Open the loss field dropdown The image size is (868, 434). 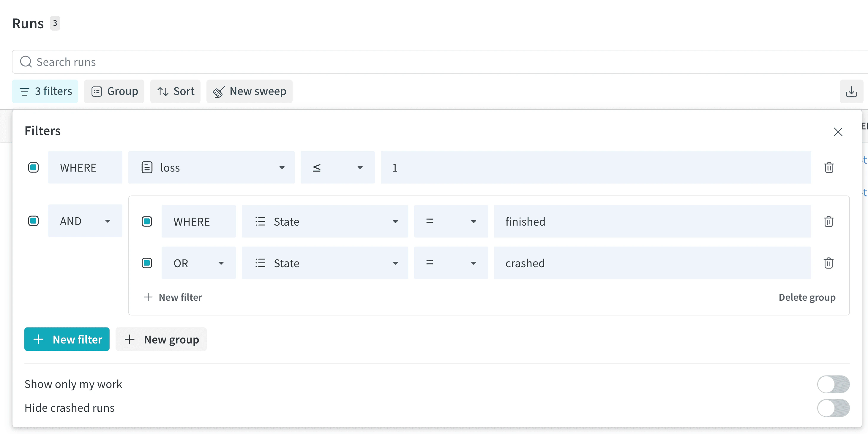pos(282,167)
